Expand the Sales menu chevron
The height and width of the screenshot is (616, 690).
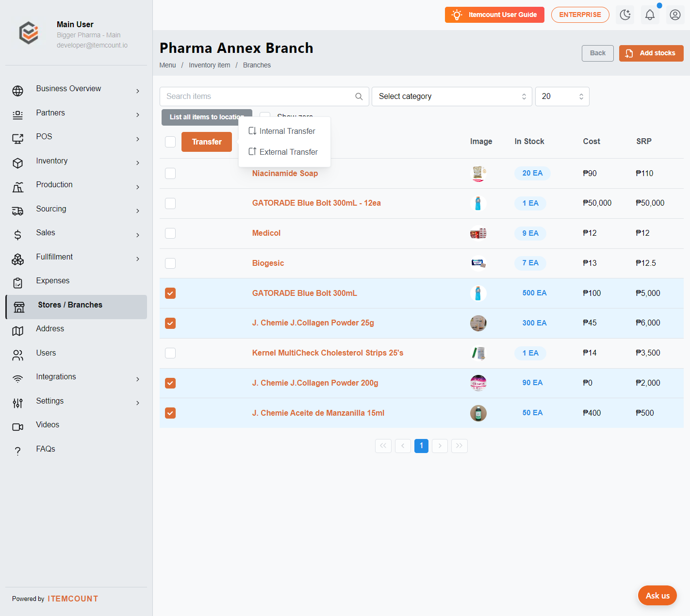click(x=138, y=235)
